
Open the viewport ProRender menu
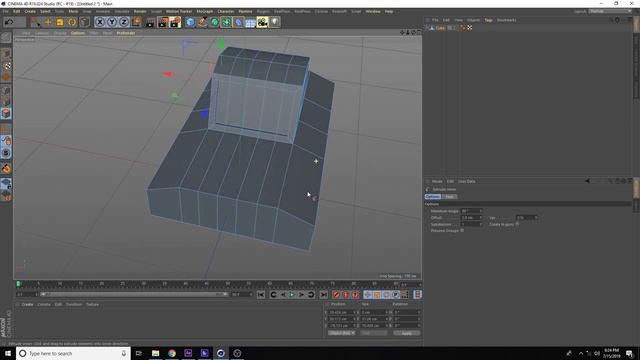pos(126,33)
